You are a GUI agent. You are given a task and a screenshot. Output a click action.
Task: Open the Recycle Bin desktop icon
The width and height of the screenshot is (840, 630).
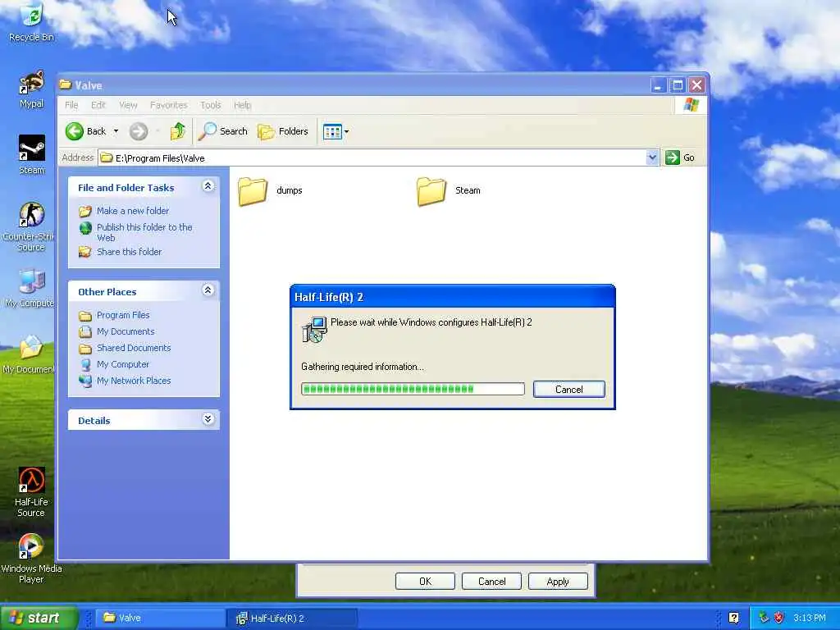point(32,21)
